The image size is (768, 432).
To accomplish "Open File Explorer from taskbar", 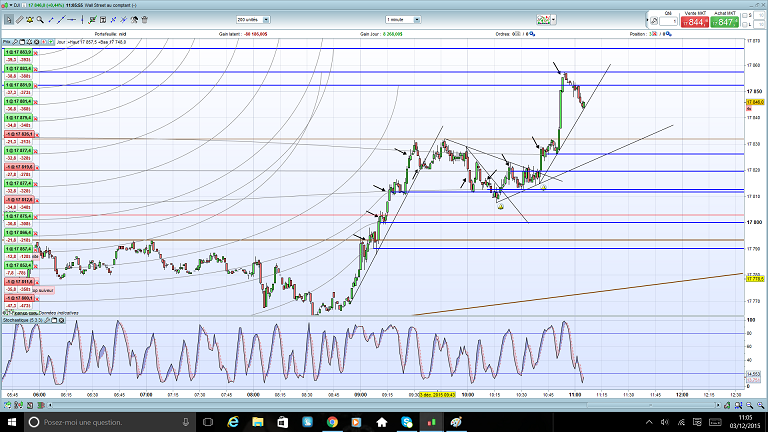I will pos(258,422).
